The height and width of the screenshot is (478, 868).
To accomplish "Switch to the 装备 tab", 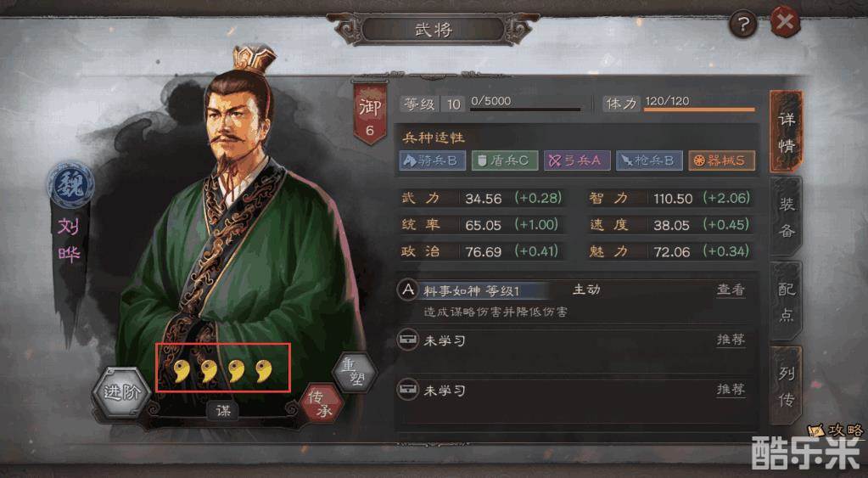I will point(786,217).
